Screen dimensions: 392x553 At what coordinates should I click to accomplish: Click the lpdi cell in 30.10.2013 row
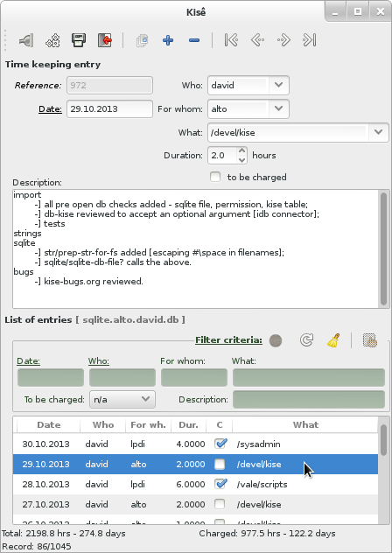137,444
